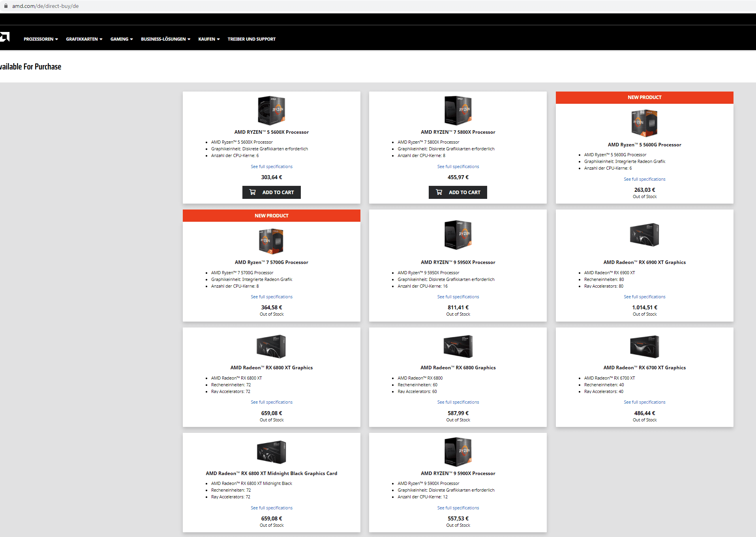Image resolution: width=756 pixels, height=537 pixels.
Task: Add Ryzen 5 5600X to cart
Action: 272,192
